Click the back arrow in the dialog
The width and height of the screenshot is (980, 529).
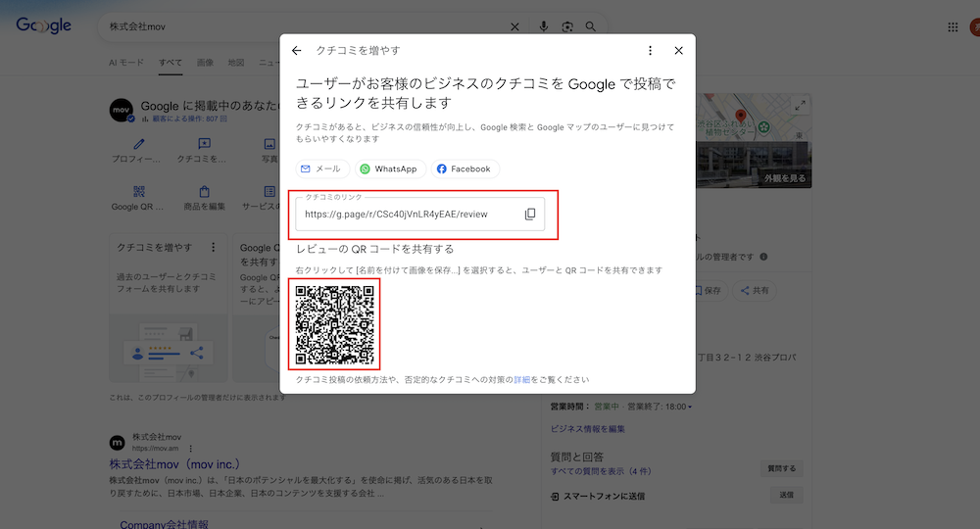pyautogui.click(x=297, y=51)
